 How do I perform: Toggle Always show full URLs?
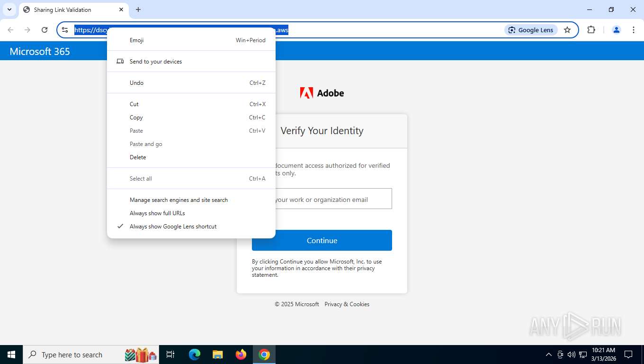tap(191, 213)
